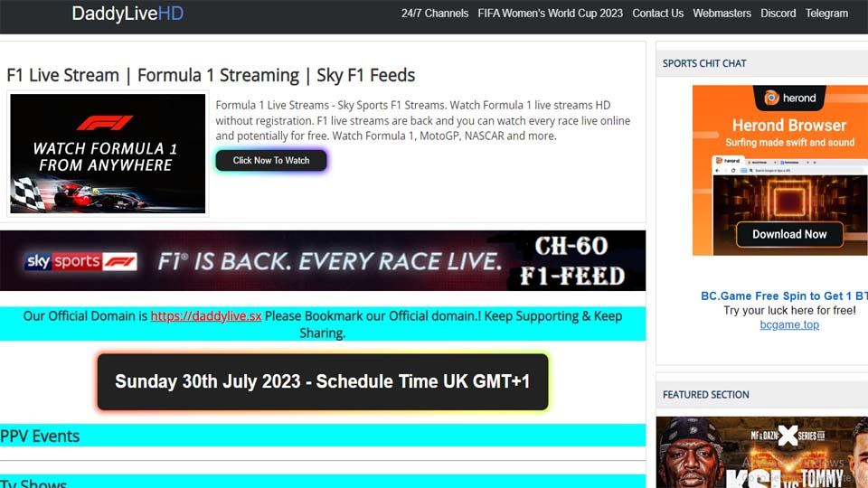Open the Contact Us page
The height and width of the screenshot is (488, 868).
pyautogui.click(x=657, y=14)
